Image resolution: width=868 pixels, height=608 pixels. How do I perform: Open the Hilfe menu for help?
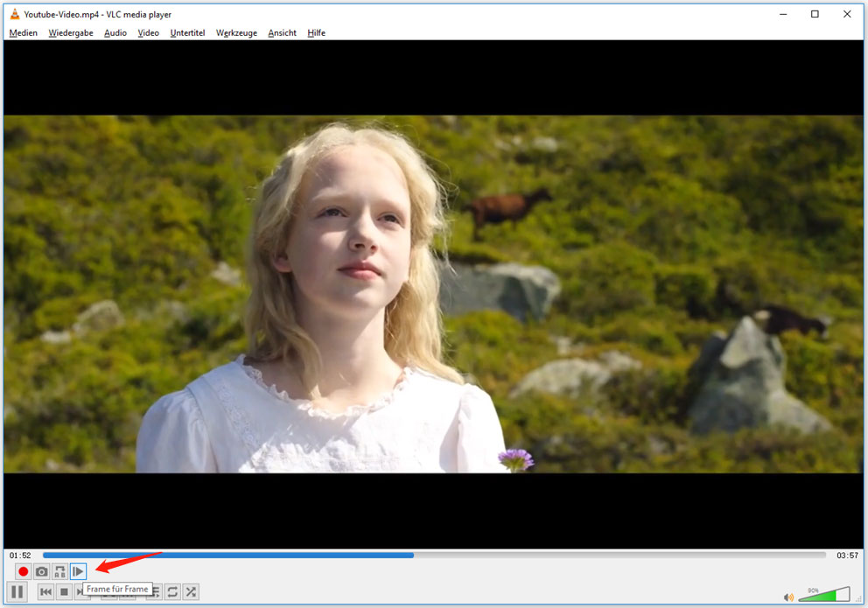(x=316, y=32)
